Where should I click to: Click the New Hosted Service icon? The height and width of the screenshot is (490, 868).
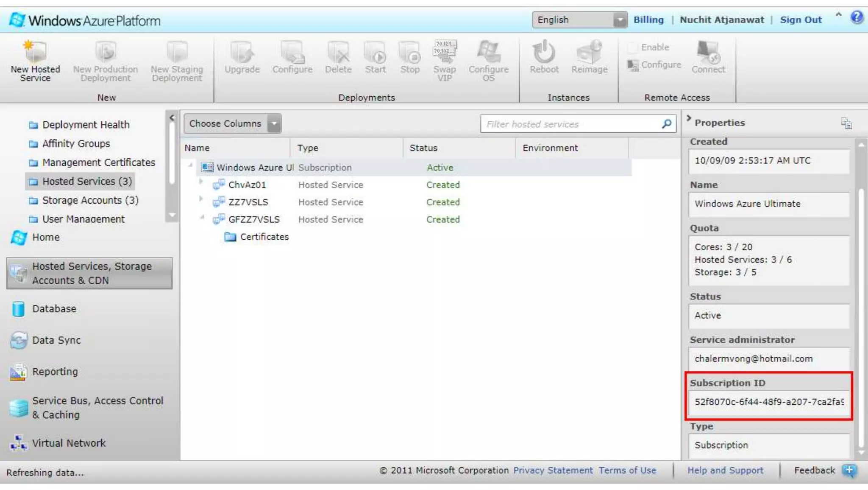[35, 52]
